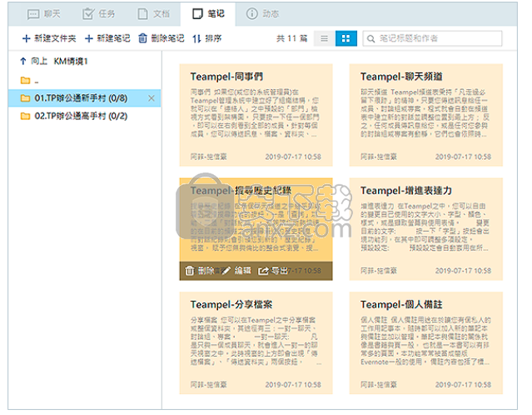
Task: Switch to list view layout
Action: pyautogui.click(x=325, y=38)
